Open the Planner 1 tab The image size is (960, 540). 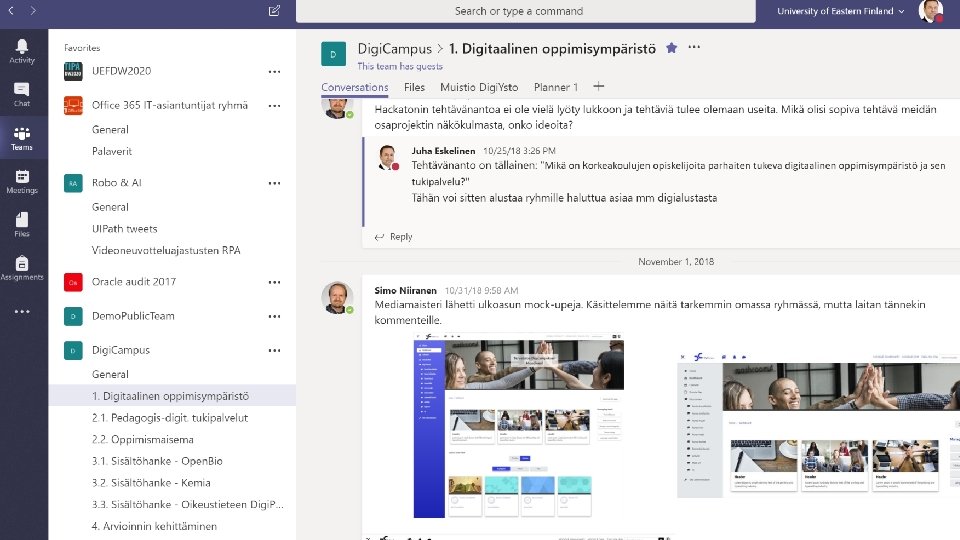tap(555, 87)
